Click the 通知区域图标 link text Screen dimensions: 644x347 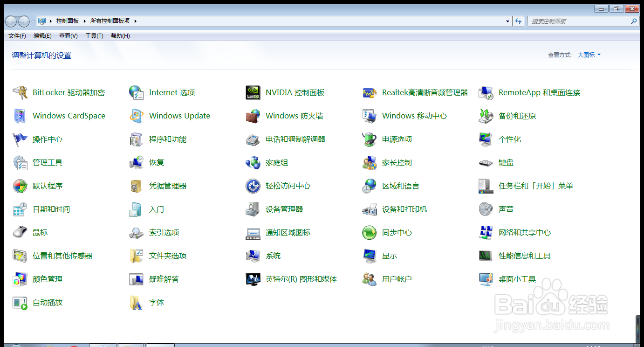(288, 232)
